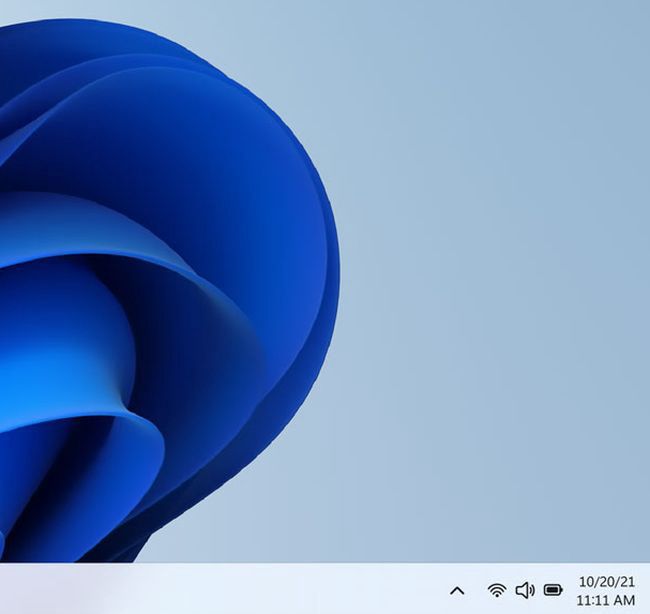Open the clock showing 11:11 AM

point(606,600)
